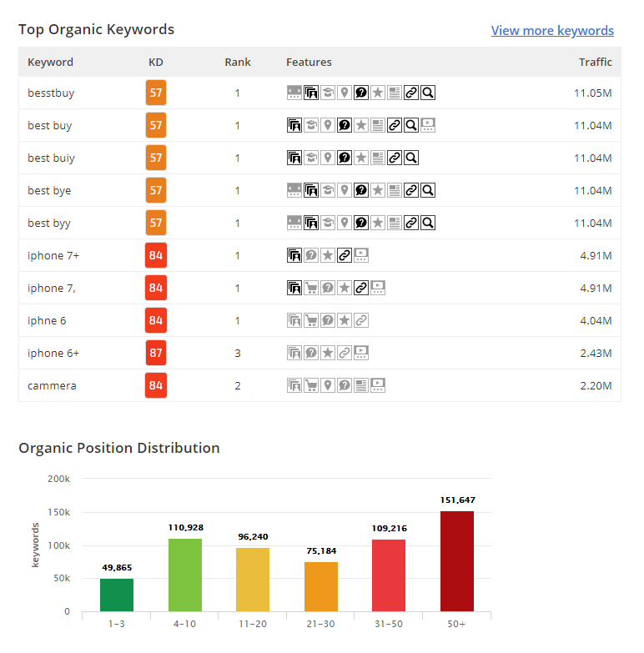
Task: Open the View more keywords link
Action: pyautogui.click(x=552, y=31)
